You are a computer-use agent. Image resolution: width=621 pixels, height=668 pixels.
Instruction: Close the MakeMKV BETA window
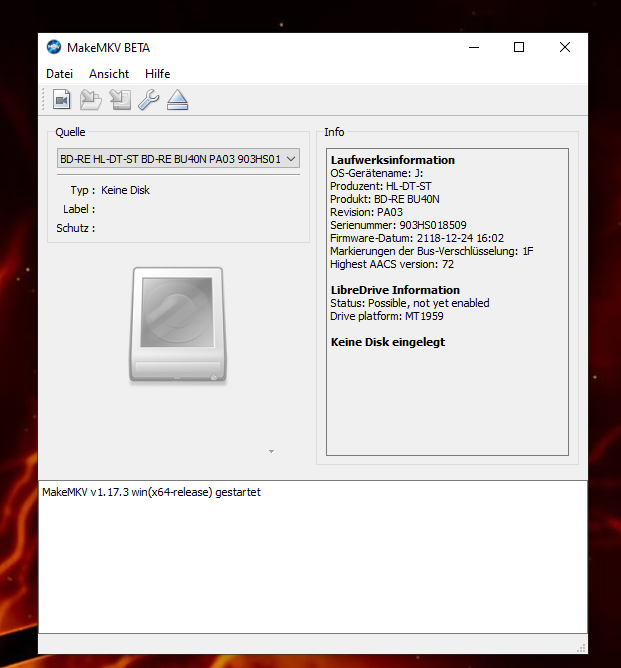[565, 47]
